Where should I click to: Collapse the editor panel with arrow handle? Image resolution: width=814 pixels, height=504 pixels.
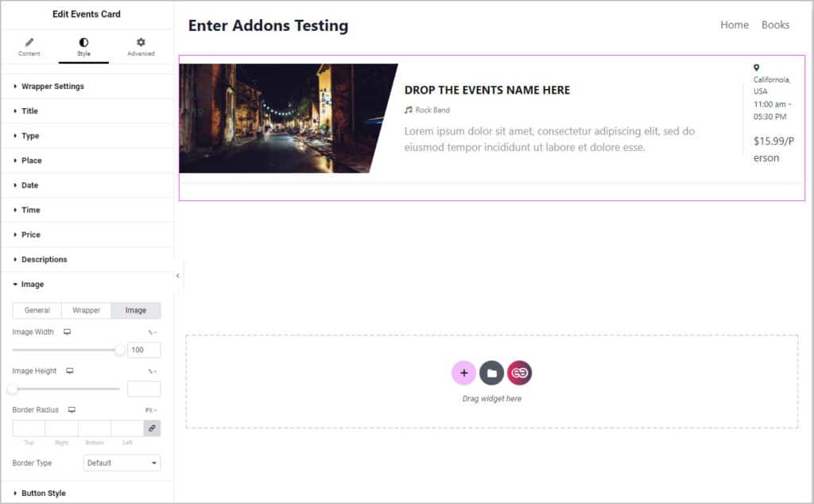point(178,276)
